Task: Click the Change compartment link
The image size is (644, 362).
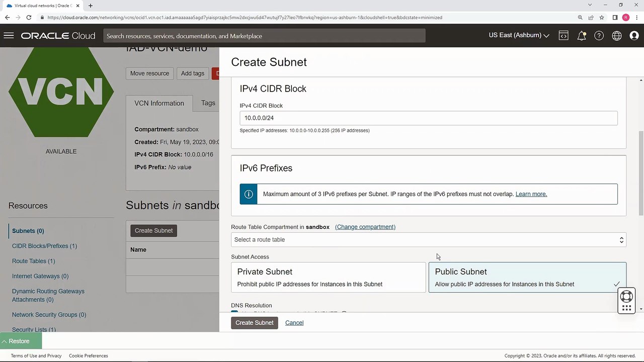Action: pos(365,227)
